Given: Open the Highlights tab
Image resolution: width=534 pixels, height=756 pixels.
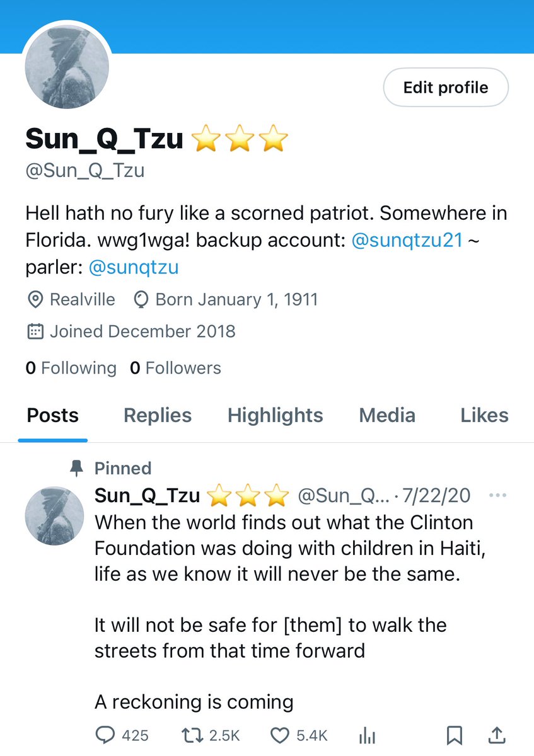Looking at the screenshot, I should coord(275,416).
